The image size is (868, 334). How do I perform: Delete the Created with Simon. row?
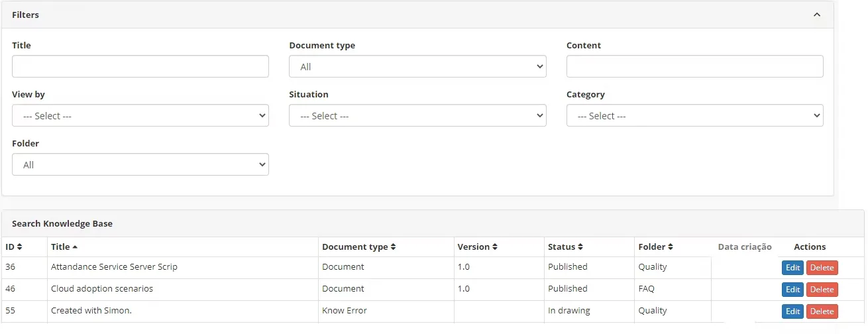coord(822,311)
